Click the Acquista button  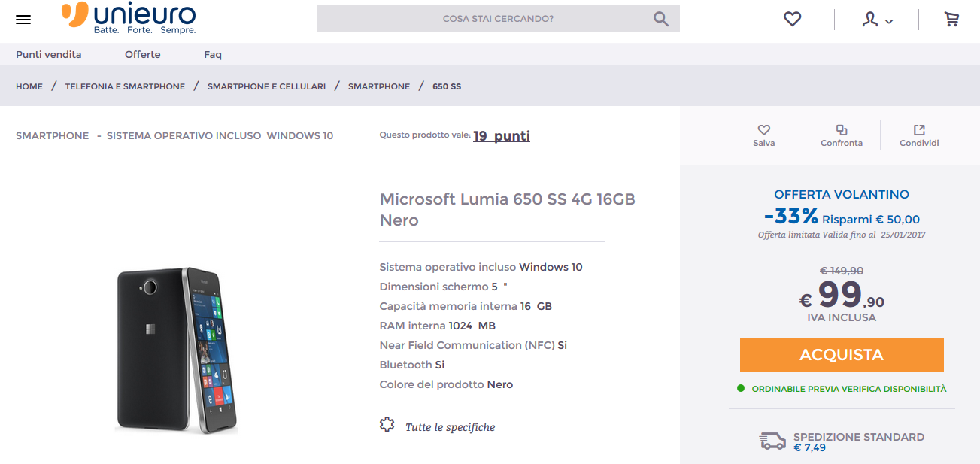(842, 354)
